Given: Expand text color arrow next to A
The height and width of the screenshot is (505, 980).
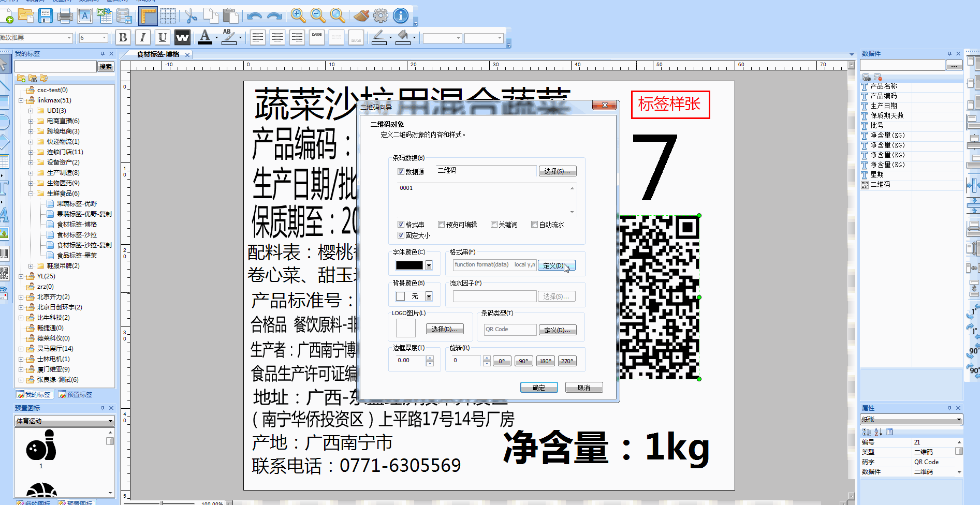Looking at the screenshot, I should (216, 38).
